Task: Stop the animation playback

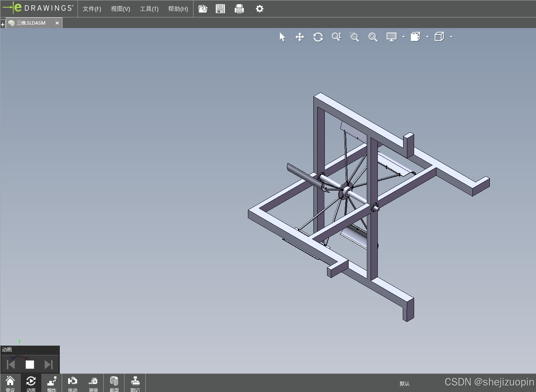Action: click(x=30, y=364)
